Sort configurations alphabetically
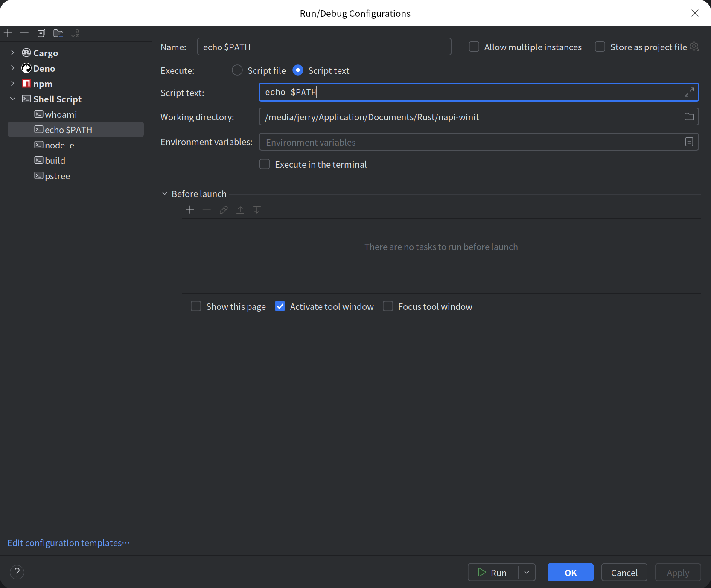Viewport: 711px width, 588px height. [x=75, y=33]
